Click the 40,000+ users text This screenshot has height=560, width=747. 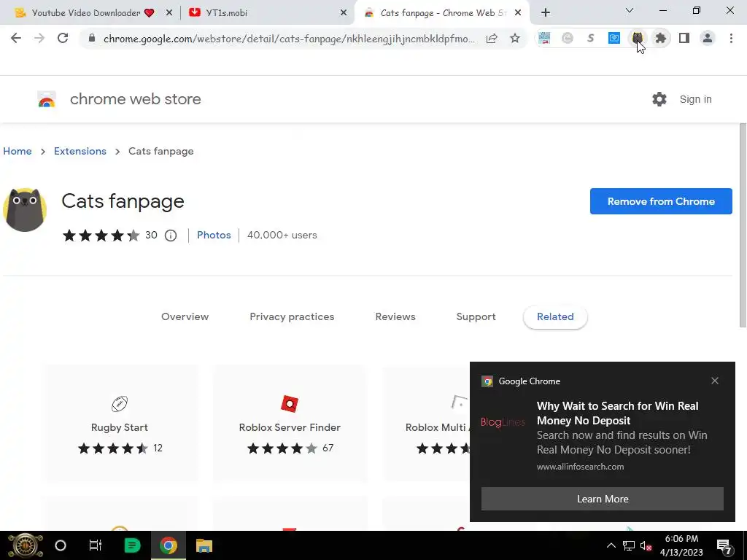pyautogui.click(x=282, y=236)
